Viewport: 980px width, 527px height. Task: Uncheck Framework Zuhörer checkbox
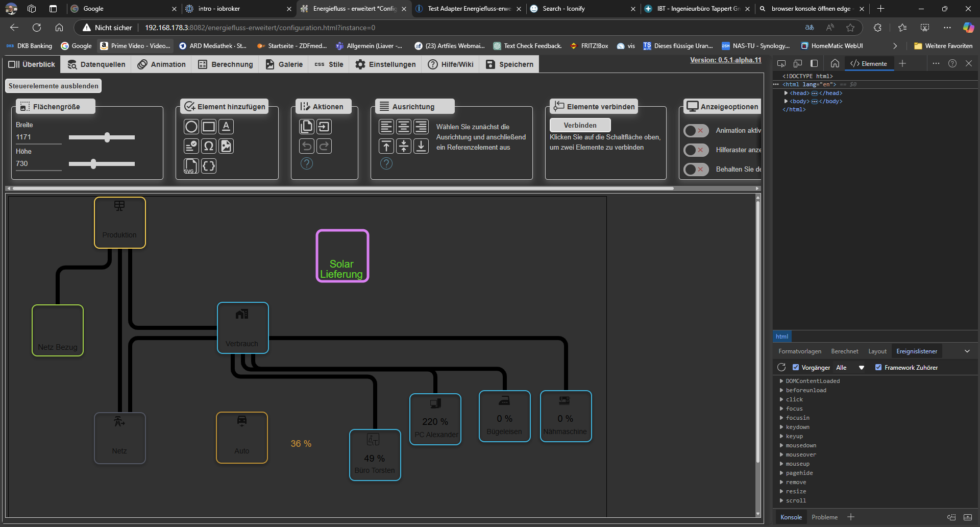tap(878, 367)
